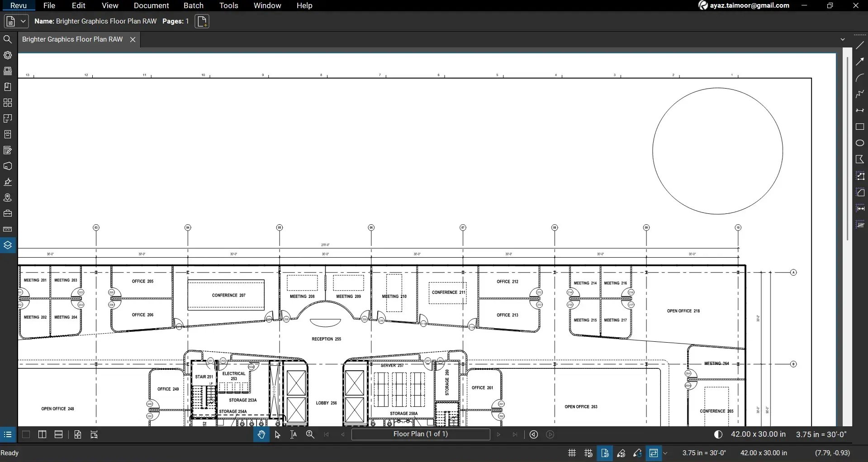Viewport: 868px width, 462px height.
Task: Open the Batch menu
Action: tap(194, 5)
